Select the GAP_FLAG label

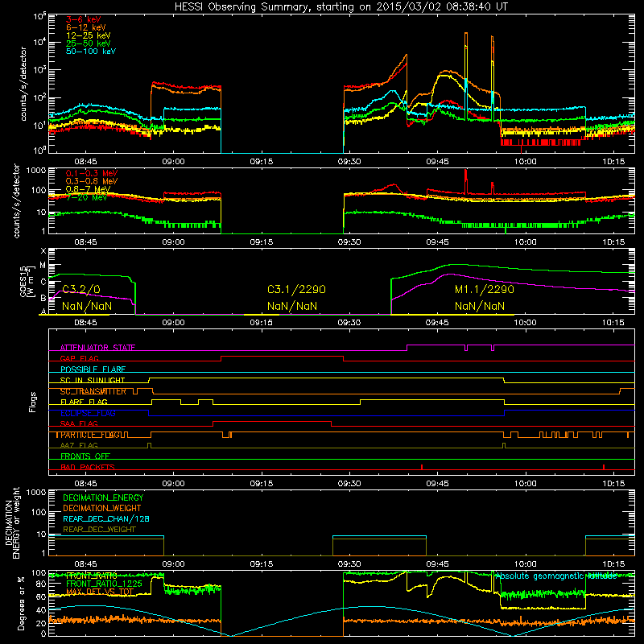pos(79,358)
